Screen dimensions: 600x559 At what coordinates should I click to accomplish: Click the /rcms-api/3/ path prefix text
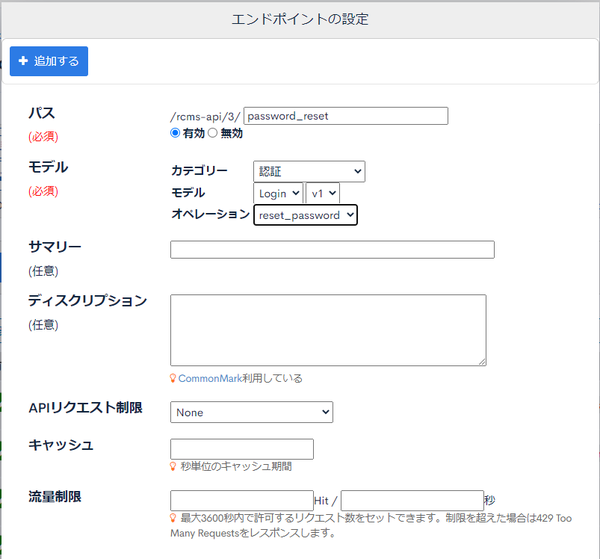tap(205, 117)
